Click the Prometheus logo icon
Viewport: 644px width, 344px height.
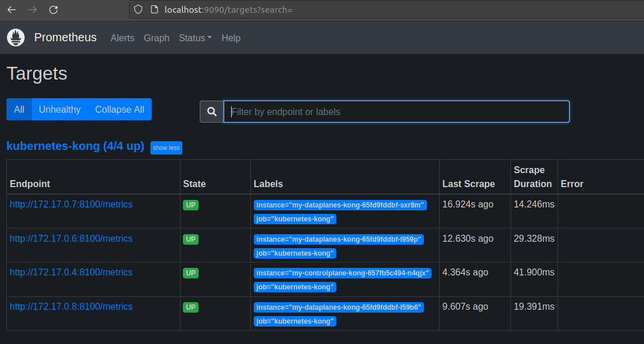15,37
